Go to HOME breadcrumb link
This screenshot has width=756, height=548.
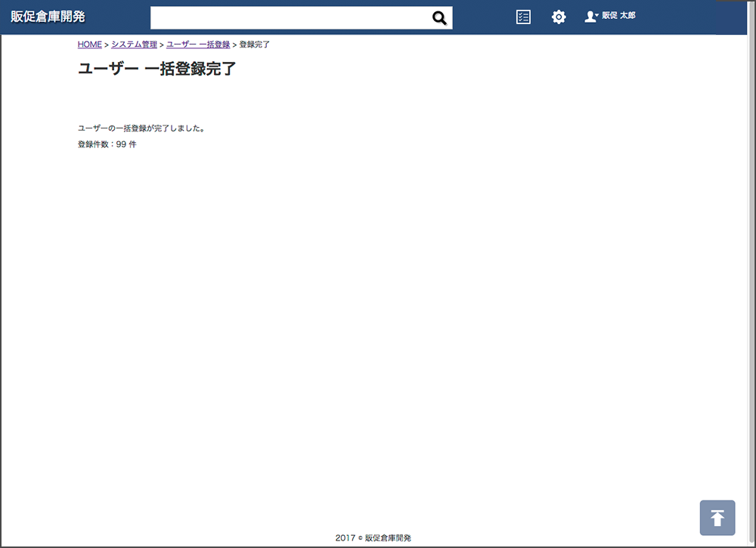(x=90, y=45)
